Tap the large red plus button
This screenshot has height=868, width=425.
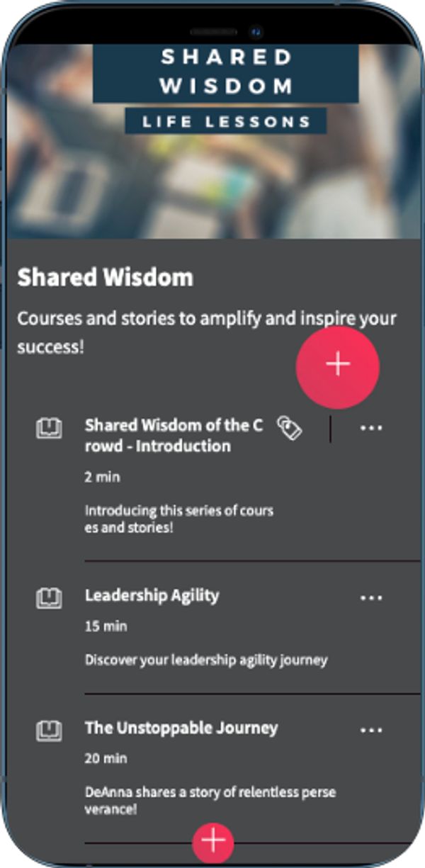click(338, 364)
